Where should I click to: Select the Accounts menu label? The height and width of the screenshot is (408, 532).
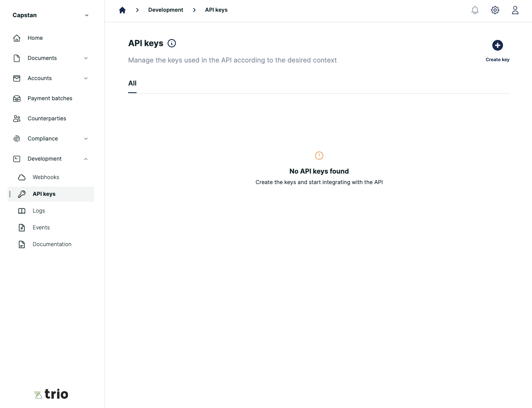[x=40, y=78]
